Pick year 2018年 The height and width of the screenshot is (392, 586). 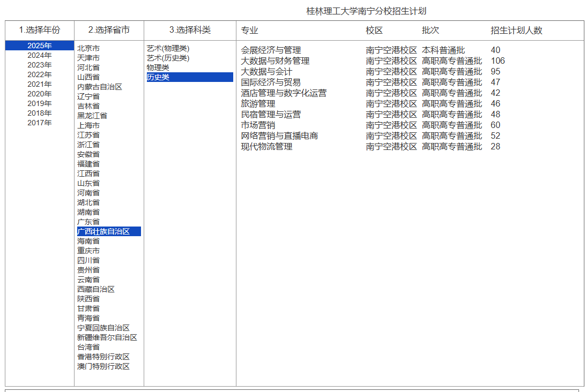(40, 113)
